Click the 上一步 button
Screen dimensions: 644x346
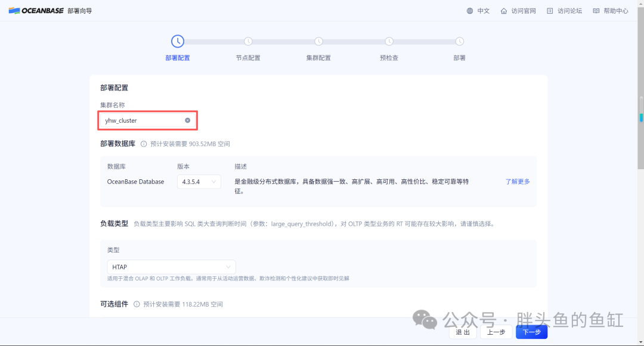pos(496,332)
